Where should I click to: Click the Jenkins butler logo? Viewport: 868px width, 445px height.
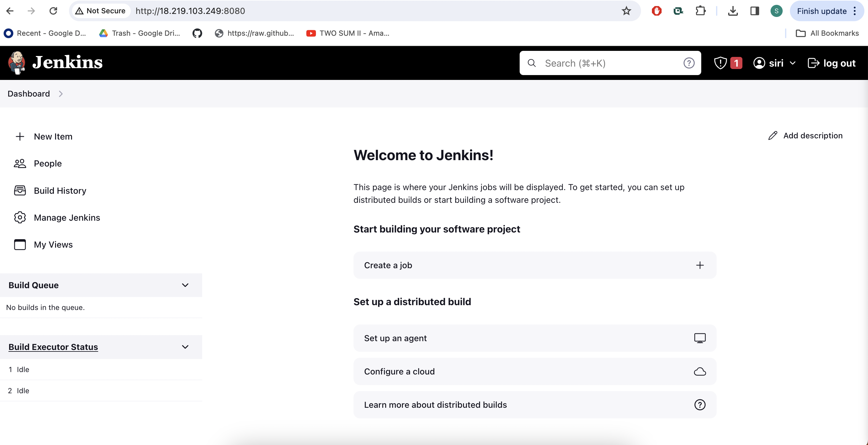point(17,63)
